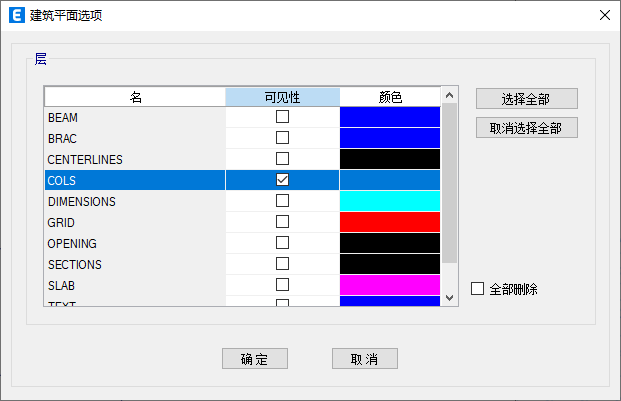The height and width of the screenshot is (401, 621).
Task: Enable visibility for BEAM layer
Action: (x=282, y=117)
